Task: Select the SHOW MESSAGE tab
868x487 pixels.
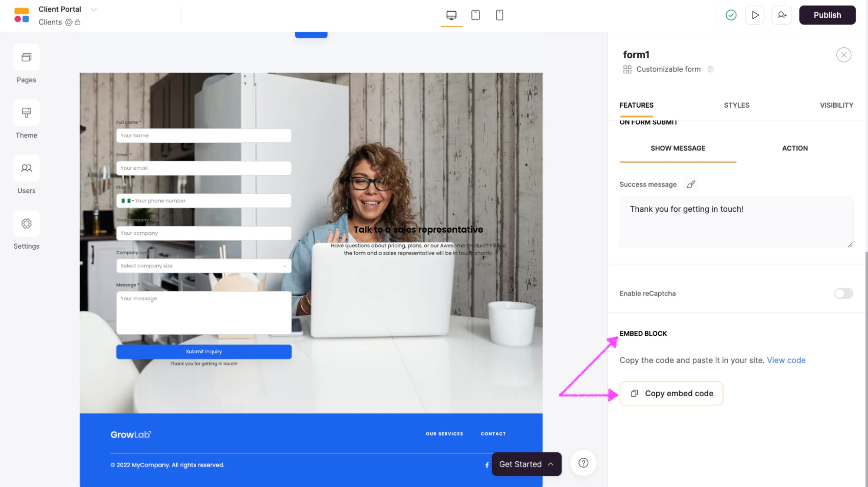Action: 678,148
